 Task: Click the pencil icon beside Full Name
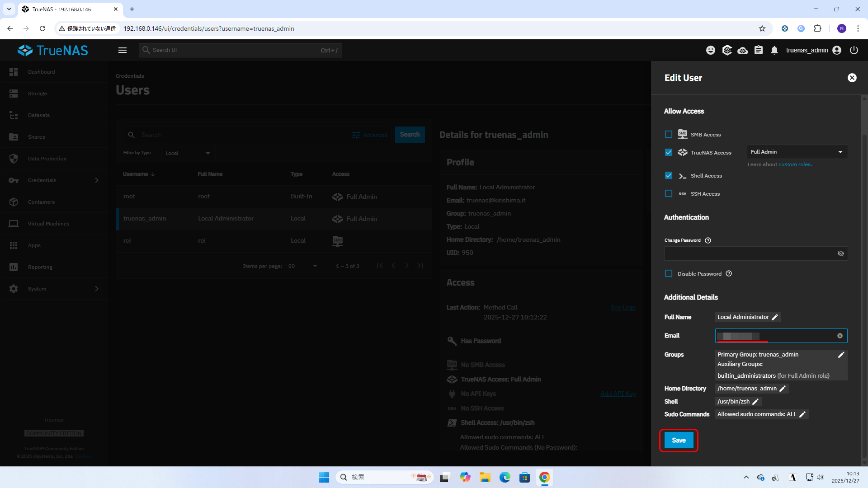[775, 317]
